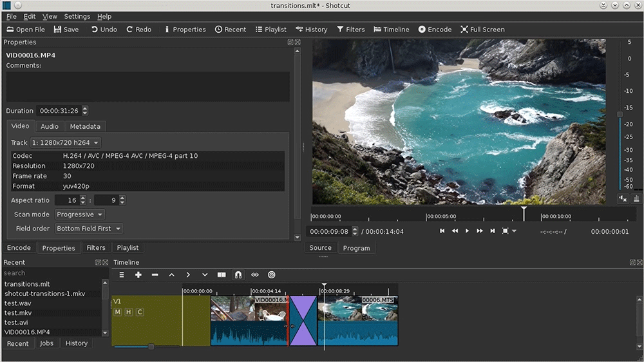Open the Field order dropdown

(x=88, y=229)
